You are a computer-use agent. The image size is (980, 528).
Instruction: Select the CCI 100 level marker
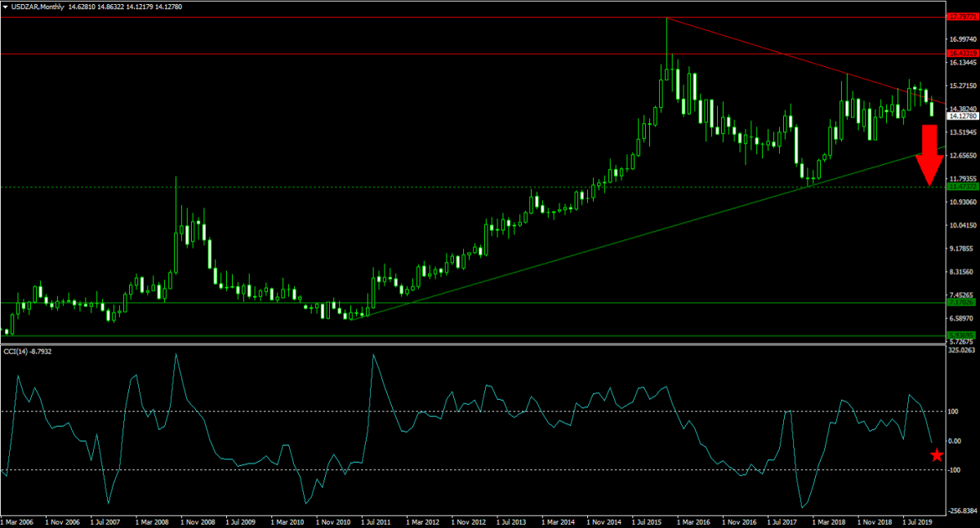tap(953, 411)
